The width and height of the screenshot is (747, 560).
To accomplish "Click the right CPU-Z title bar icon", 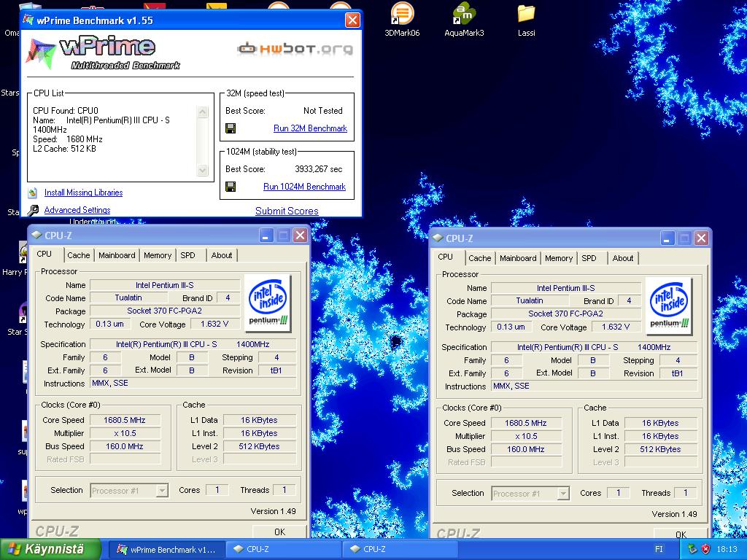I will click(x=438, y=238).
